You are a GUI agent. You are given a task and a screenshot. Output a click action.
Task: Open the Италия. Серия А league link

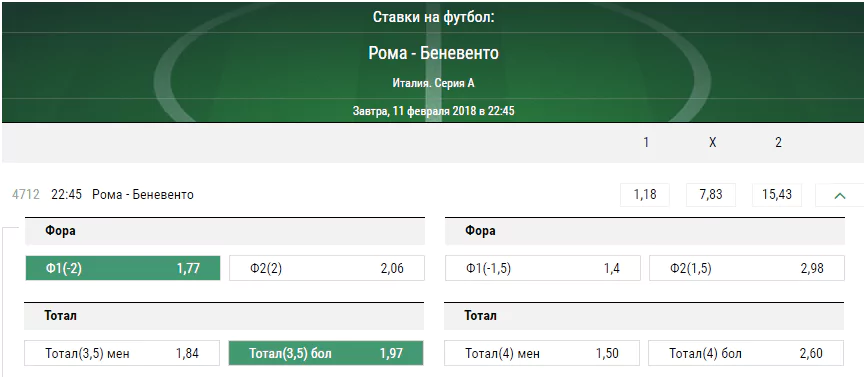click(x=433, y=83)
